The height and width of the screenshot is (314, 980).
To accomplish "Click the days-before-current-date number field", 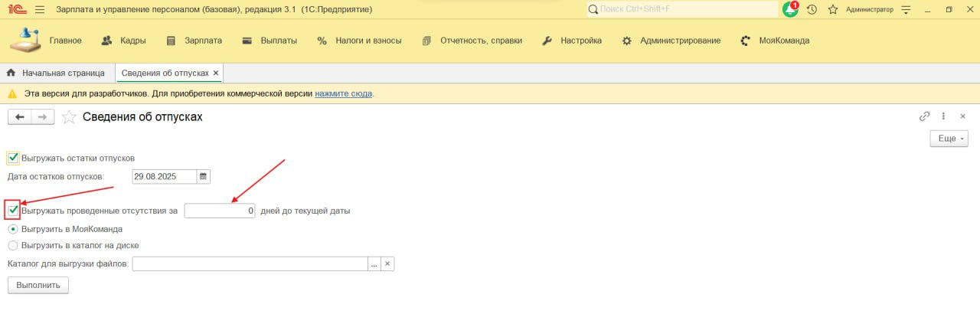I will pos(220,211).
